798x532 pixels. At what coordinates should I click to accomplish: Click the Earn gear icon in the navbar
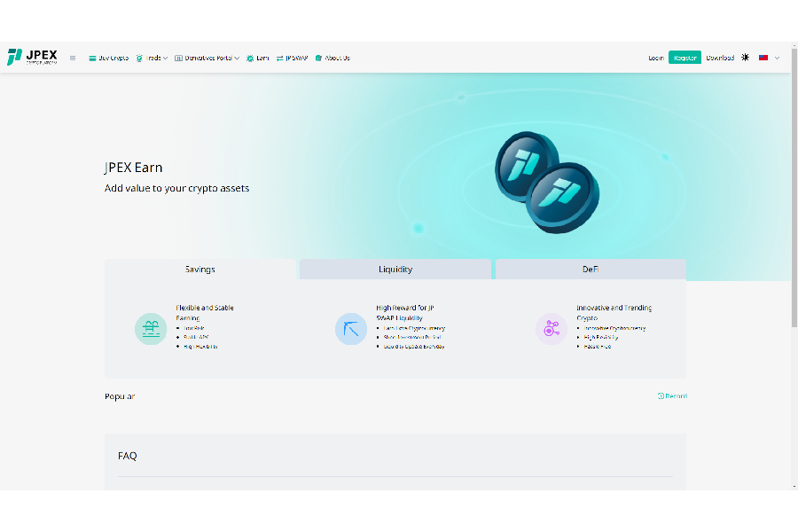[250, 58]
